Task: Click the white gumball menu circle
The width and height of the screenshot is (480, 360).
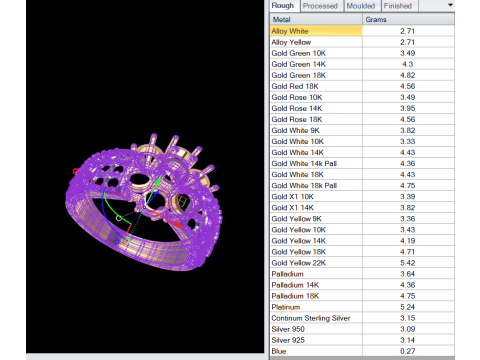Action: [x=119, y=218]
